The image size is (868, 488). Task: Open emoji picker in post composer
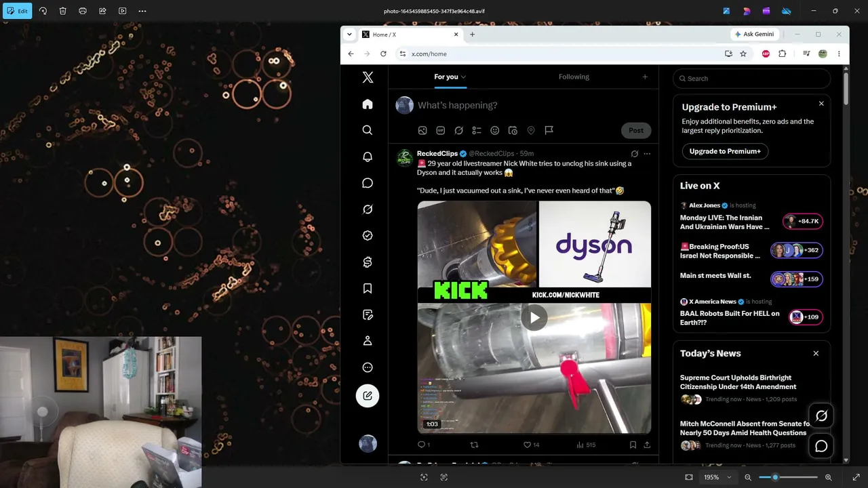495,130
